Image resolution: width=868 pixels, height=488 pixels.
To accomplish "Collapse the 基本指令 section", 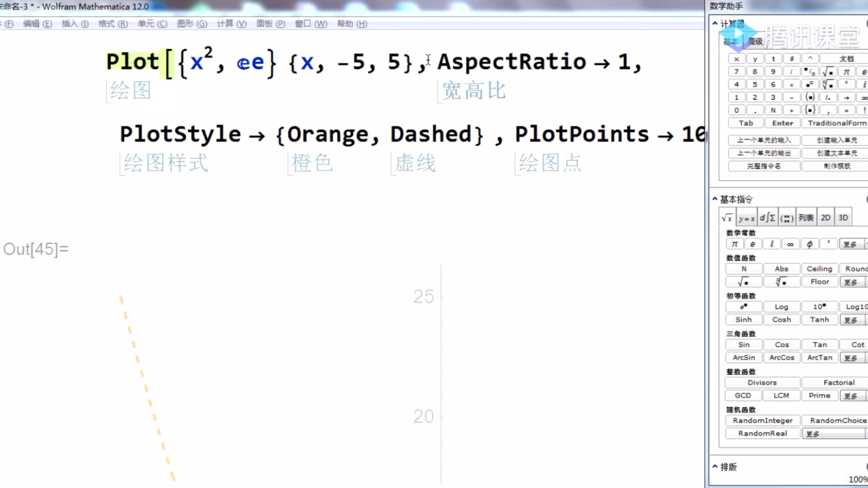I will pos(715,199).
